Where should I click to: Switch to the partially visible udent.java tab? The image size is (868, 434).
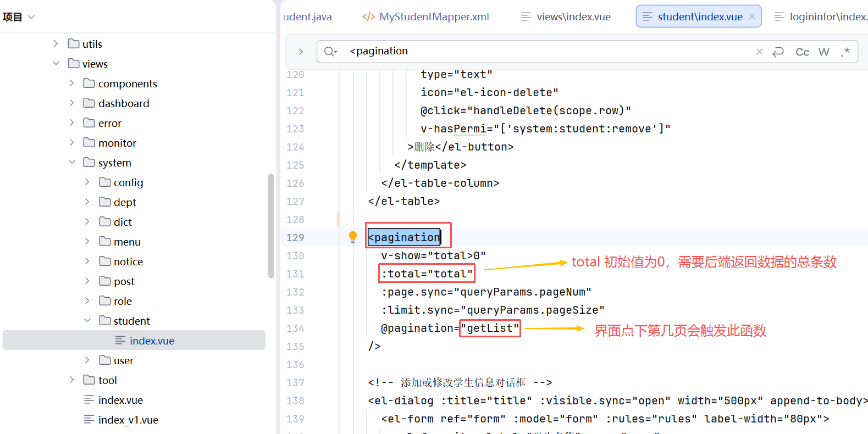pos(307,16)
